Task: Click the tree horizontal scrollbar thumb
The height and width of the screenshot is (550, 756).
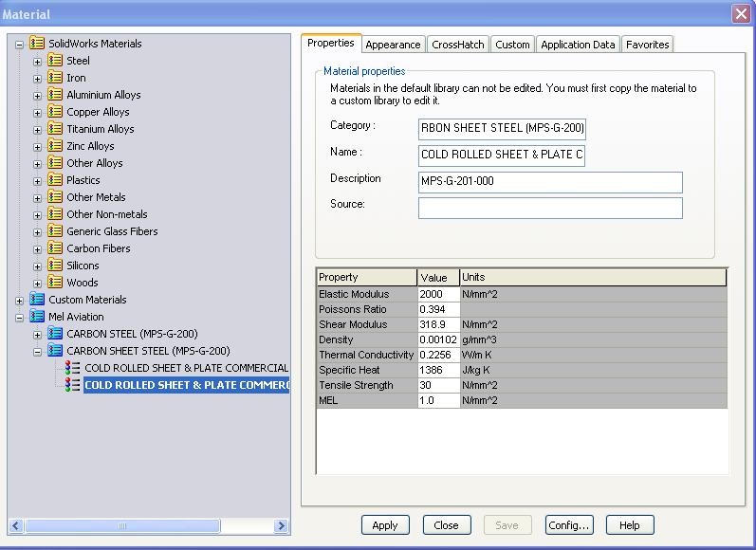Action: click(122, 525)
